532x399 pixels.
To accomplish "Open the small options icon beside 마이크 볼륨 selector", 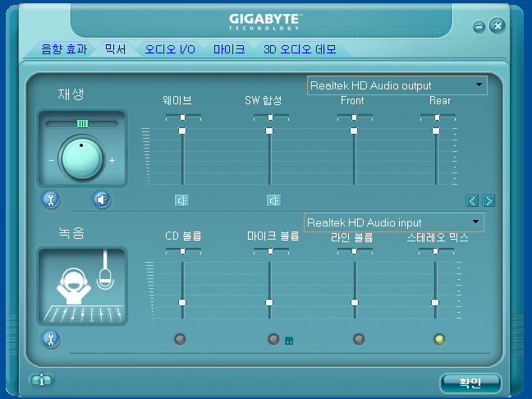I will coord(289,341).
